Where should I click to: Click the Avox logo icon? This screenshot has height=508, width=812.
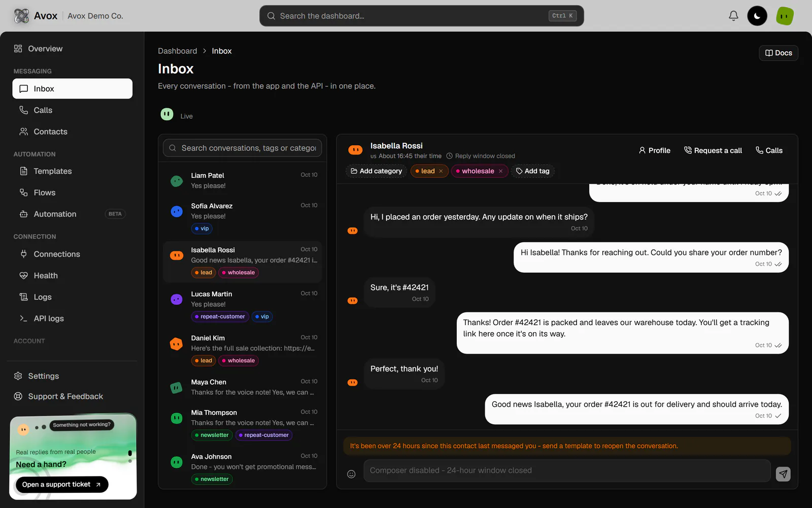coord(22,16)
